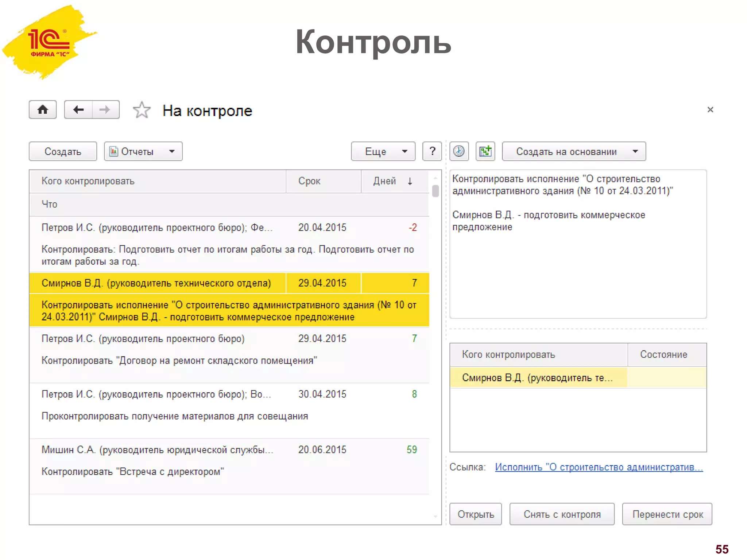This screenshot has height=560, width=747.
Task: Click text Договор на ремонт складского помещения
Action: (217, 361)
